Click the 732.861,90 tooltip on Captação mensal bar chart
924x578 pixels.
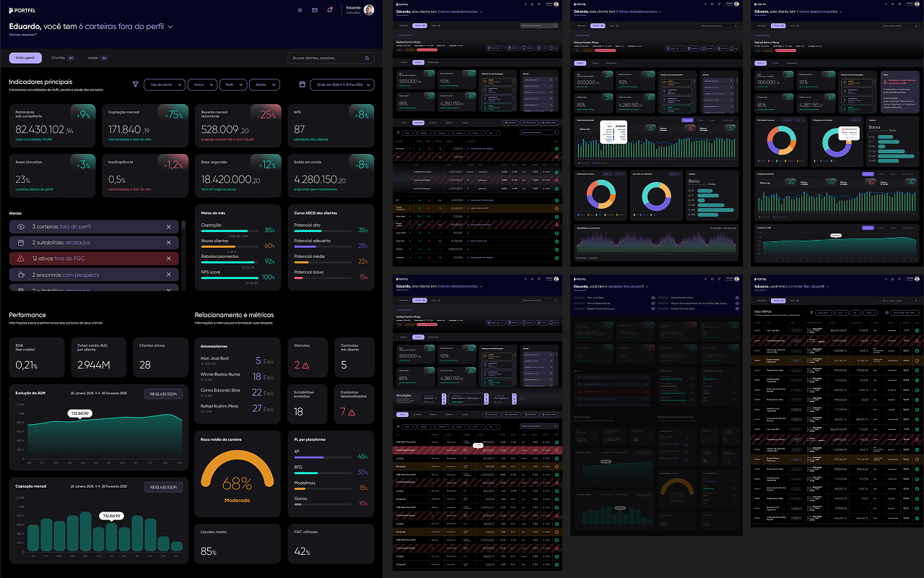tap(110, 516)
